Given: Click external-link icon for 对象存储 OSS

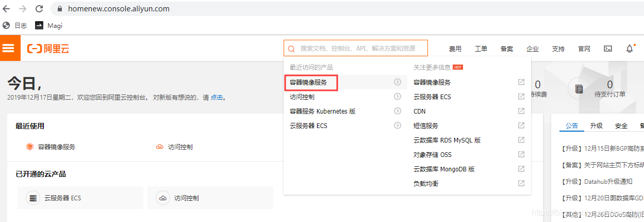Looking at the screenshot, I should click(x=521, y=154).
